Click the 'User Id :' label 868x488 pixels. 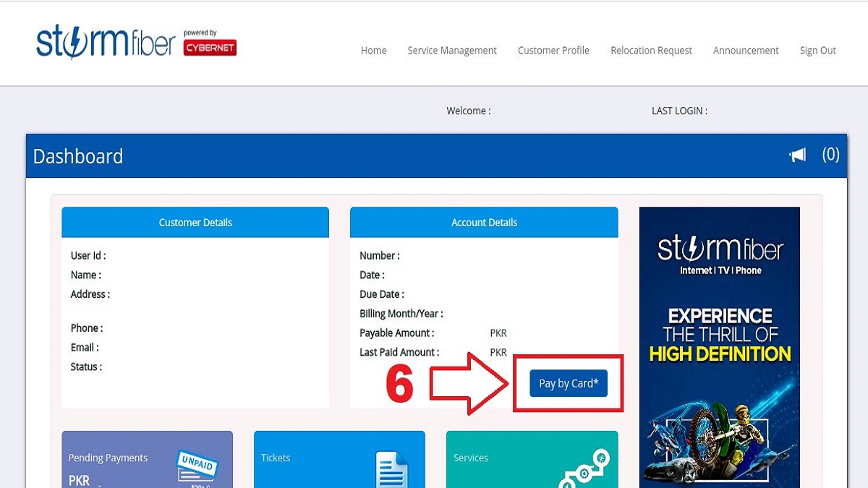point(88,256)
